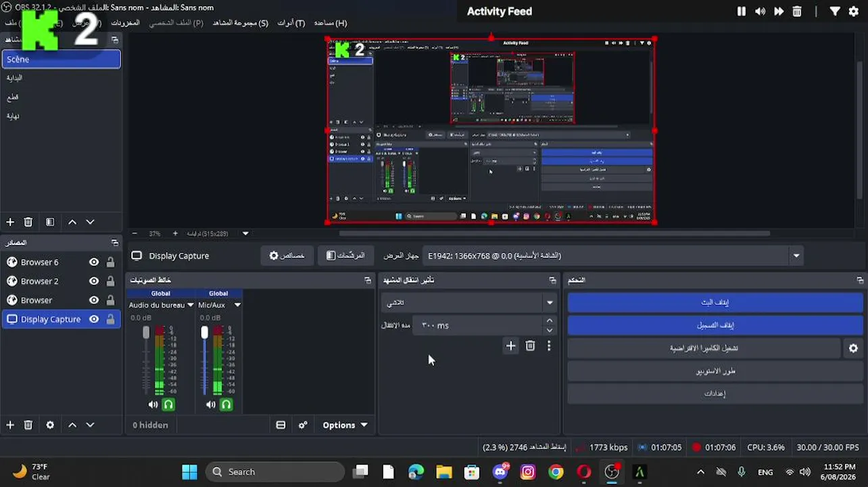Toggle monitoring headphones for Mic/Aux
Screen dimensions: 868x487
tap(226, 404)
